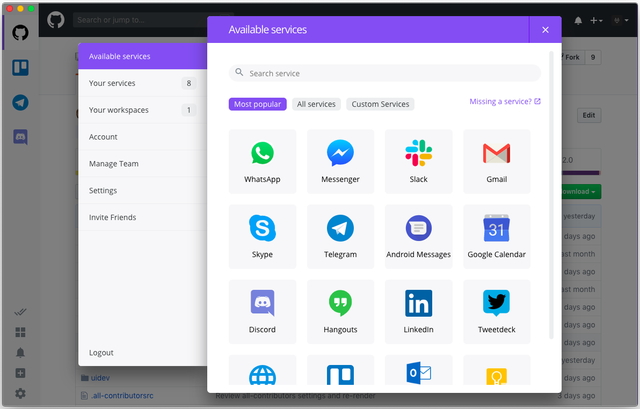640x409 pixels.
Task: Open the GitHub plus create dropdown
Action: tap(596, 20)
